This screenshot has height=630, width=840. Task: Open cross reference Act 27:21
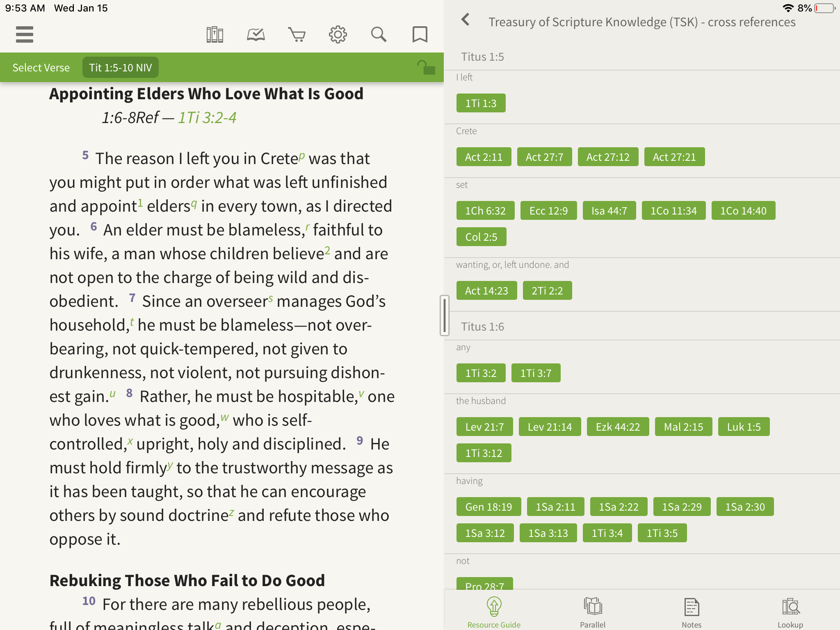(x=674, y=157)
